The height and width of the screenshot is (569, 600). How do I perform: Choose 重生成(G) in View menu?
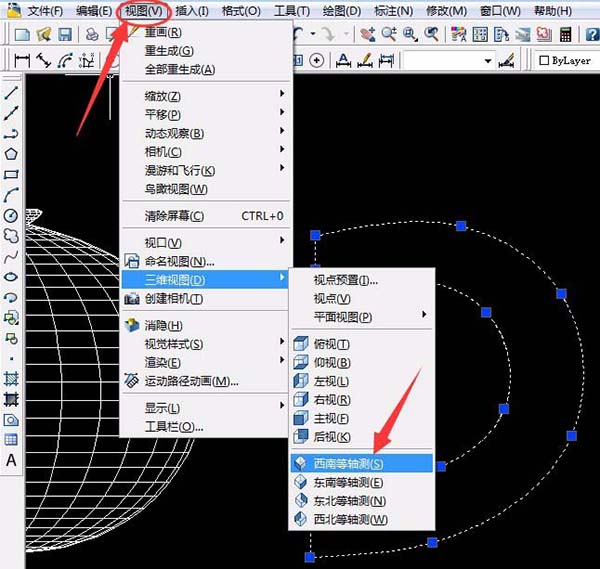pos(205,51)
